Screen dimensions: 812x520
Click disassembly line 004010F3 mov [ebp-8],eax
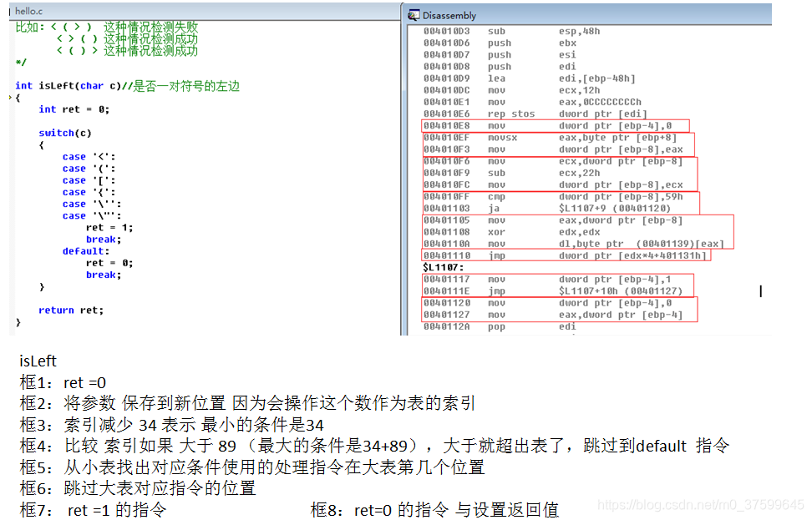553,149
